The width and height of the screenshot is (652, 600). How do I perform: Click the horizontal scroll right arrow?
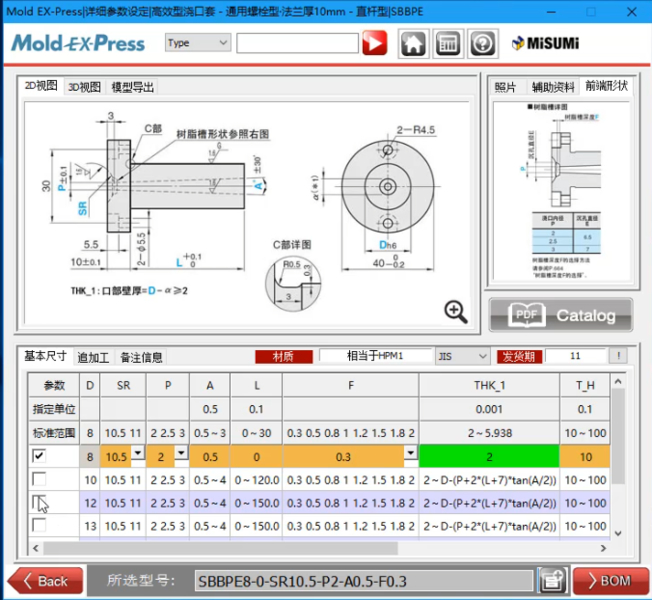tap(603, 548)
